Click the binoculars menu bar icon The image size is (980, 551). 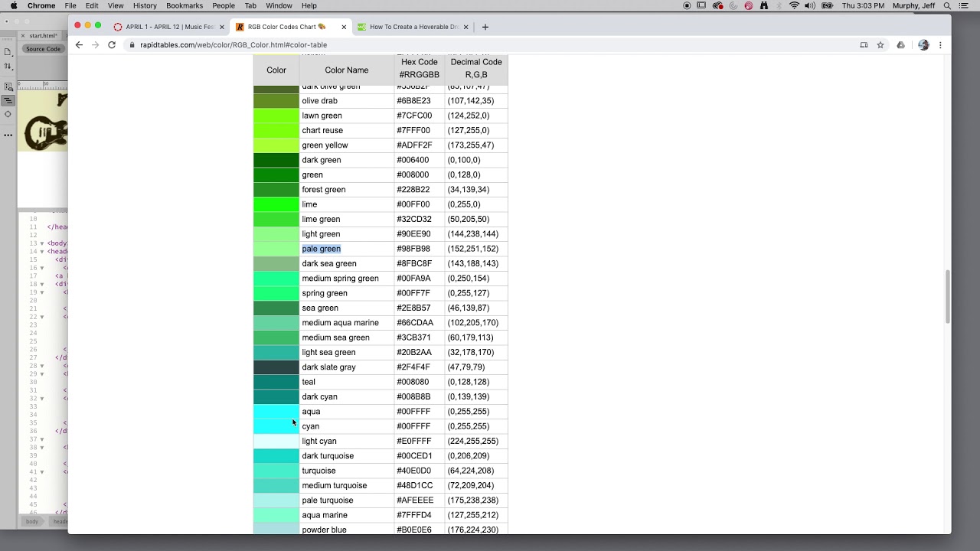[x=764, y=5]
